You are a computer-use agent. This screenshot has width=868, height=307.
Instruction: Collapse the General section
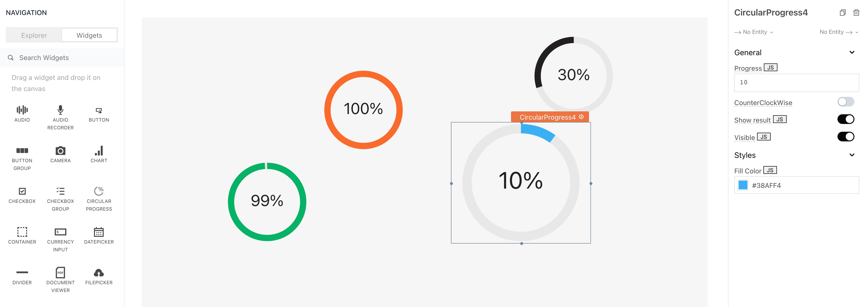(852, 53)
